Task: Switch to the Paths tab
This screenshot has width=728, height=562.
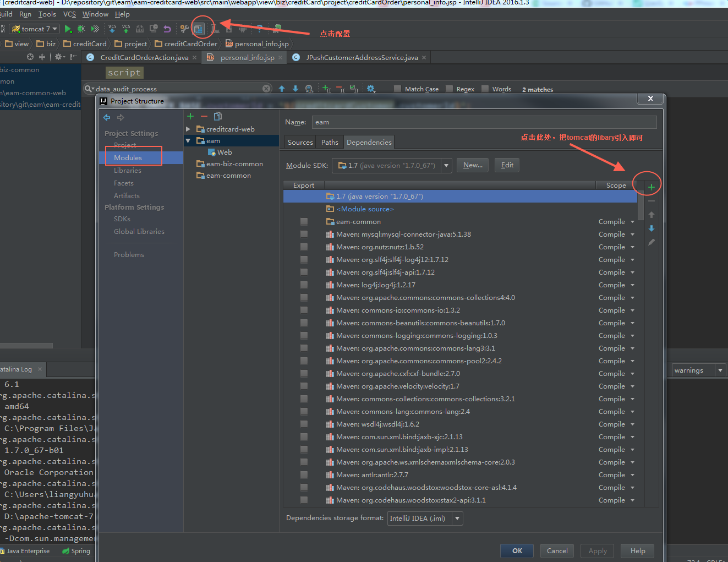Action: [x=330, y=142]
